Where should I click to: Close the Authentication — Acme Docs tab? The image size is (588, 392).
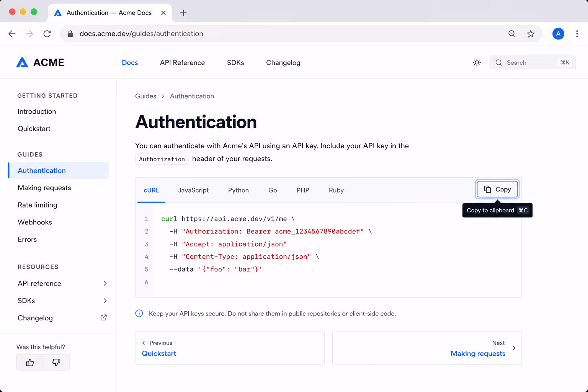(163, 13)
